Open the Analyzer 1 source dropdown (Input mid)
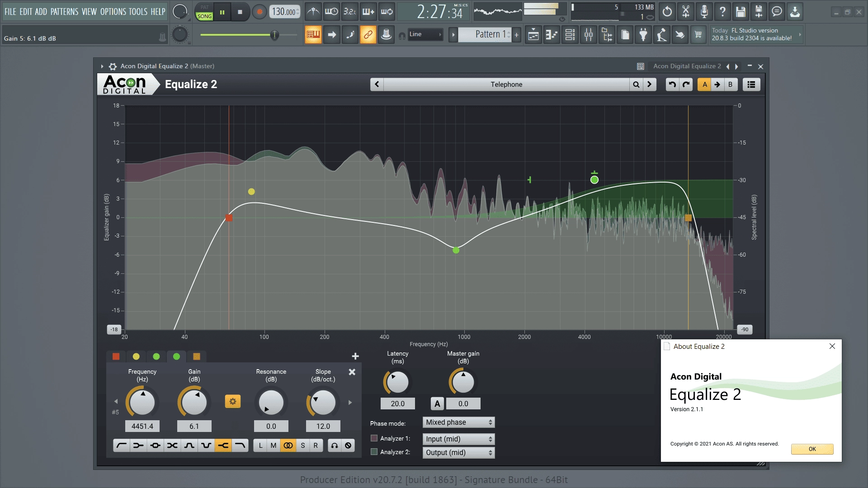This screenshot has height=488, width=868. [458, 439]
